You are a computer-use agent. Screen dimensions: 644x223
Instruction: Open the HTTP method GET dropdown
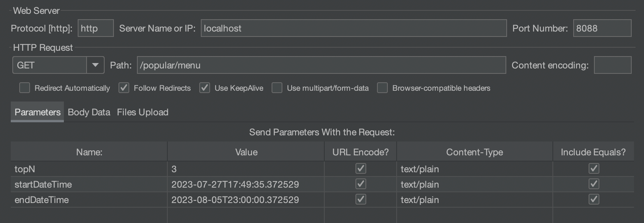tap(95, 65)
